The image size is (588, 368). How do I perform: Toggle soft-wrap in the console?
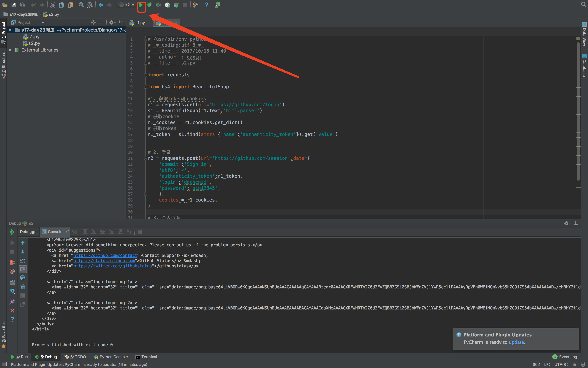23,260
